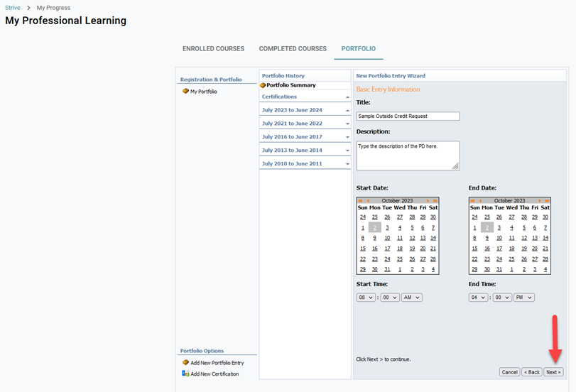The height and width of the screenshot is (392, 576).
Task: Open the Start Time hour dropdown
Action: [366, 298]
